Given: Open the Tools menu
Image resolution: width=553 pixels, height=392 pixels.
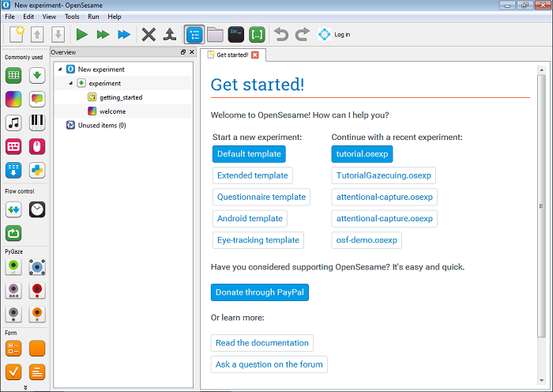Looking at the screenshot, I should (72, 17).
